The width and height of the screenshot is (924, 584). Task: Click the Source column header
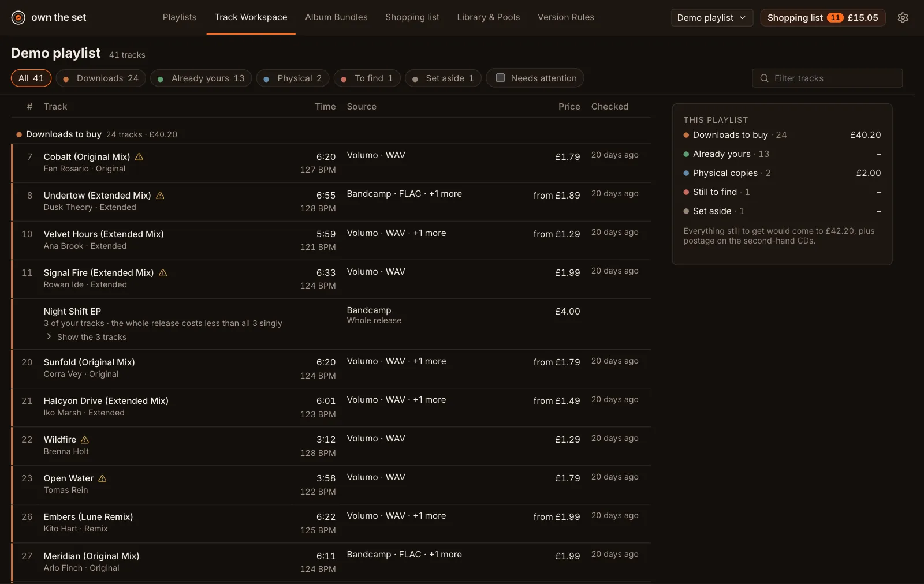point(362,107)
